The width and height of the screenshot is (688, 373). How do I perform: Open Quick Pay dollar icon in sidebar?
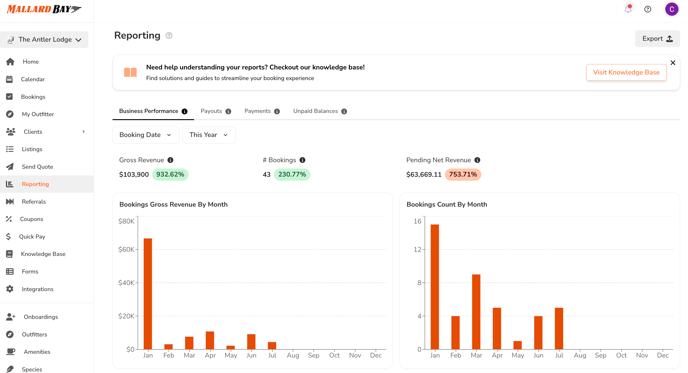(8, 237)
